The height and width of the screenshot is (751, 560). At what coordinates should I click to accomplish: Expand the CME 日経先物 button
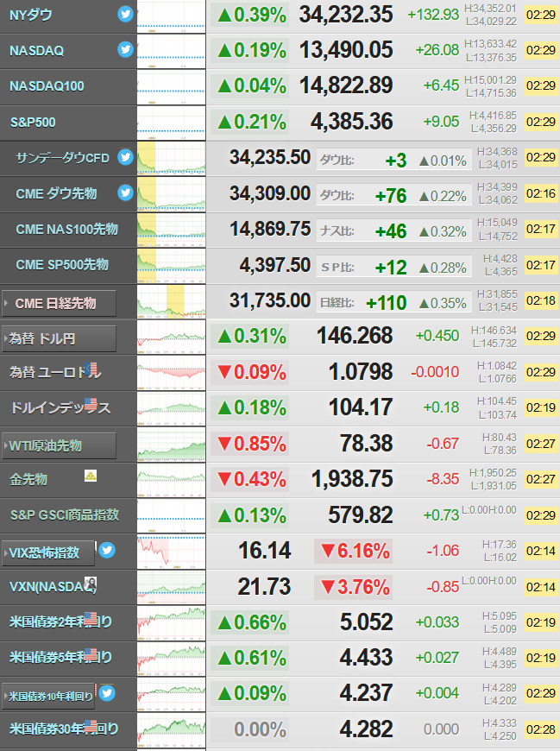pyautogui.click(x=59, y=303)
